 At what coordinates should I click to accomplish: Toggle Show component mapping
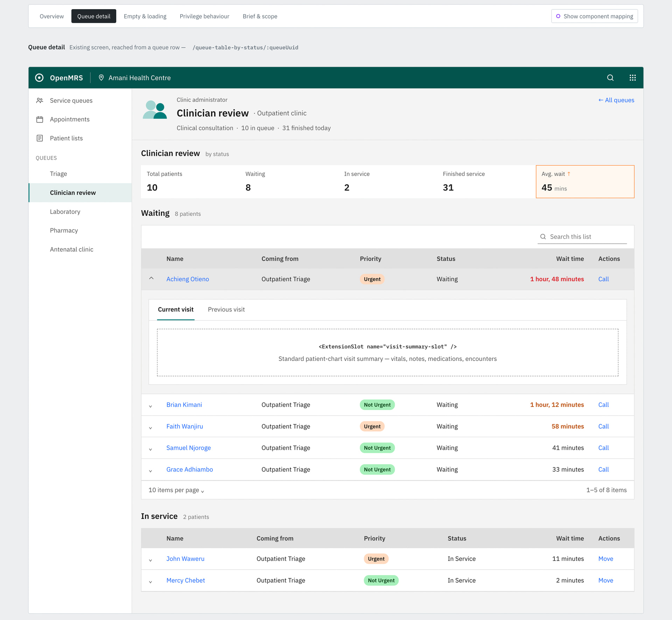click(594, 16)
